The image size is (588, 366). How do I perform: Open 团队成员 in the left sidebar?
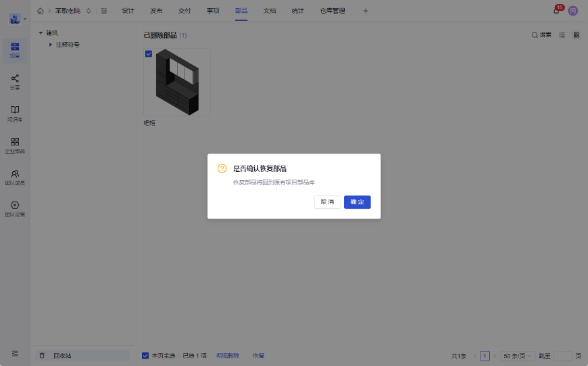point(15,177)
